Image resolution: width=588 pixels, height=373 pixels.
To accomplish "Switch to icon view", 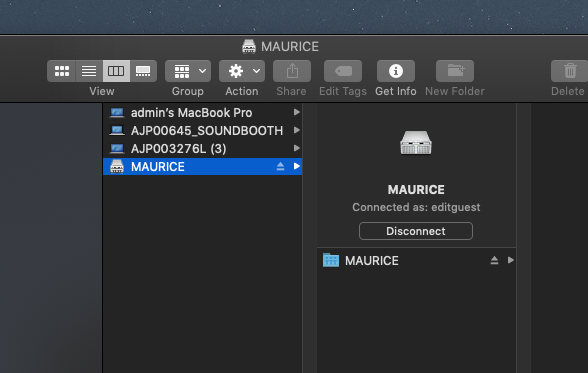I will [62, 71].
